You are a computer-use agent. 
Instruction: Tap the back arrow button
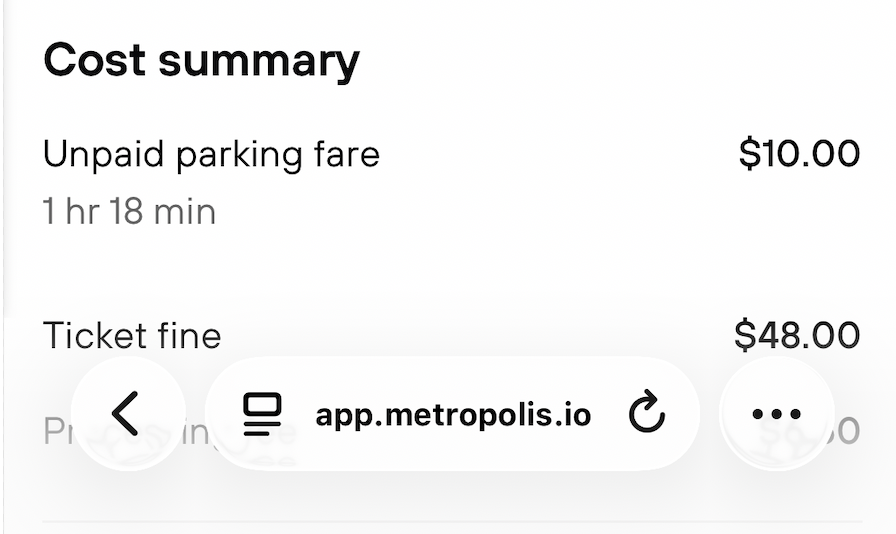(x=126, y=413)
